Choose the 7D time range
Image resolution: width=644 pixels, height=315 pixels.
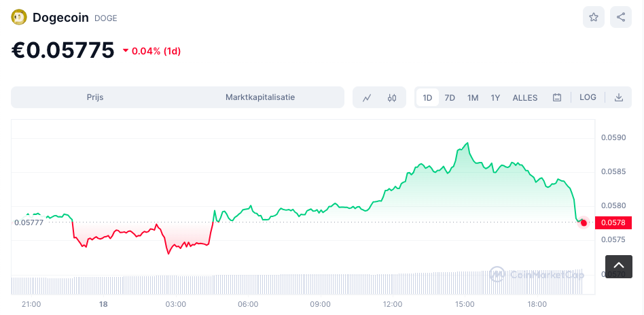tap(450, 98)
